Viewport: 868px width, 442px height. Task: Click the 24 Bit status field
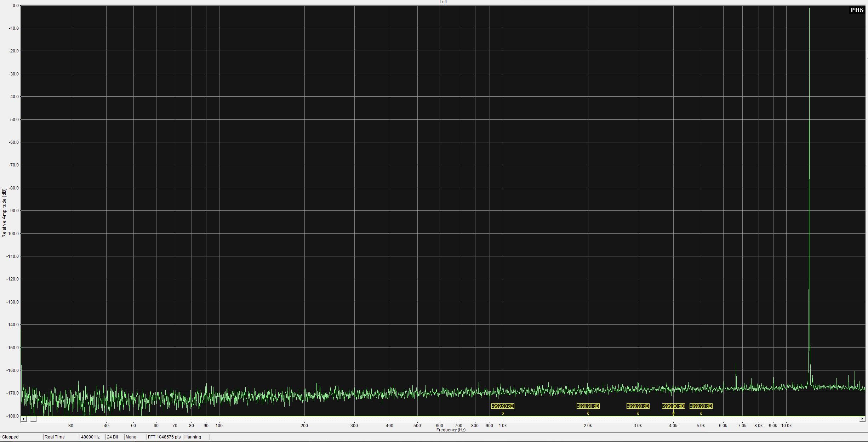point(114,437)
